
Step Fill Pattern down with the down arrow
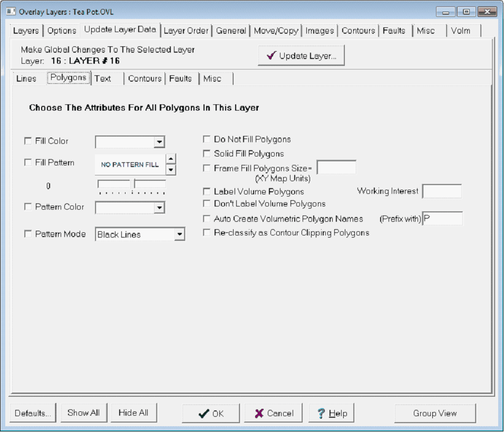[170, 170]
